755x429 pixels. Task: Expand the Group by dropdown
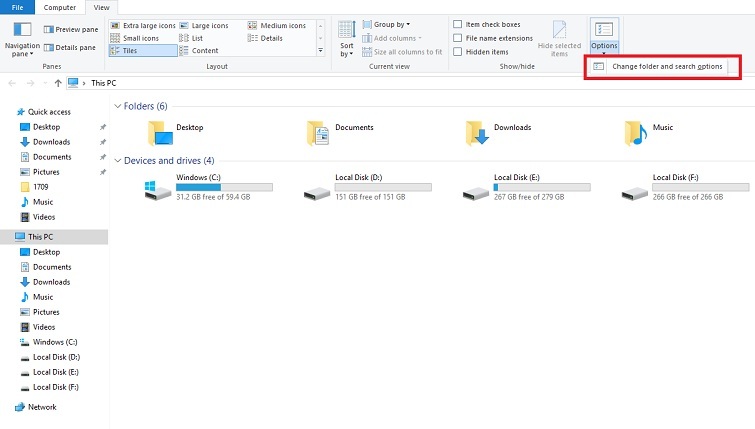(x=391, y=24)
